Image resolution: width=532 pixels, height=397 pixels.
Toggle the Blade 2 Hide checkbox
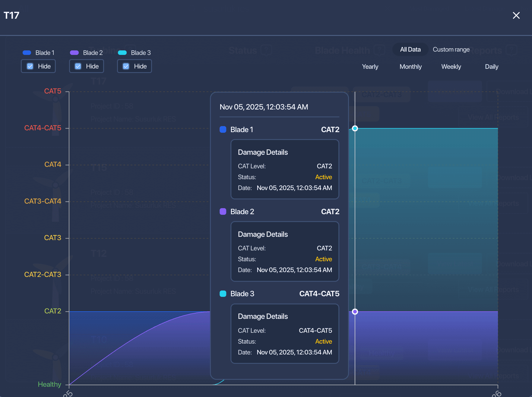coord(78,66)
